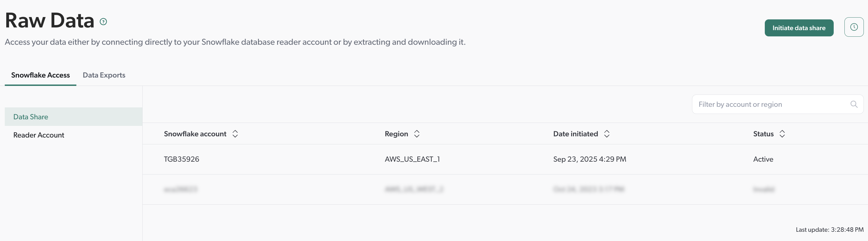Click the TGB35926 account cell
Image resolution: width=868 pixels, height=241 pixels.
pos(181,160)
